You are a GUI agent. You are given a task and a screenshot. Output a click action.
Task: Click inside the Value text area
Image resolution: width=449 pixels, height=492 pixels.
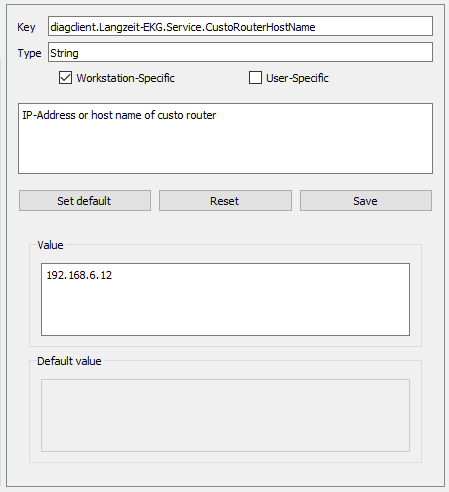pyautogui.click(x=225, y=299)
